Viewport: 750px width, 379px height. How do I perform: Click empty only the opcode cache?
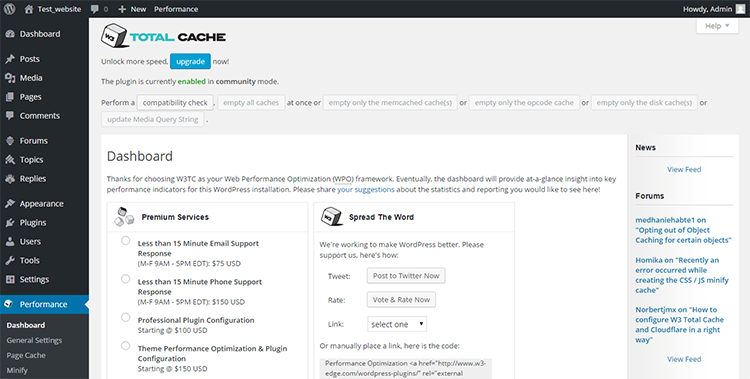pyautogui.click(x=524, y=102)
